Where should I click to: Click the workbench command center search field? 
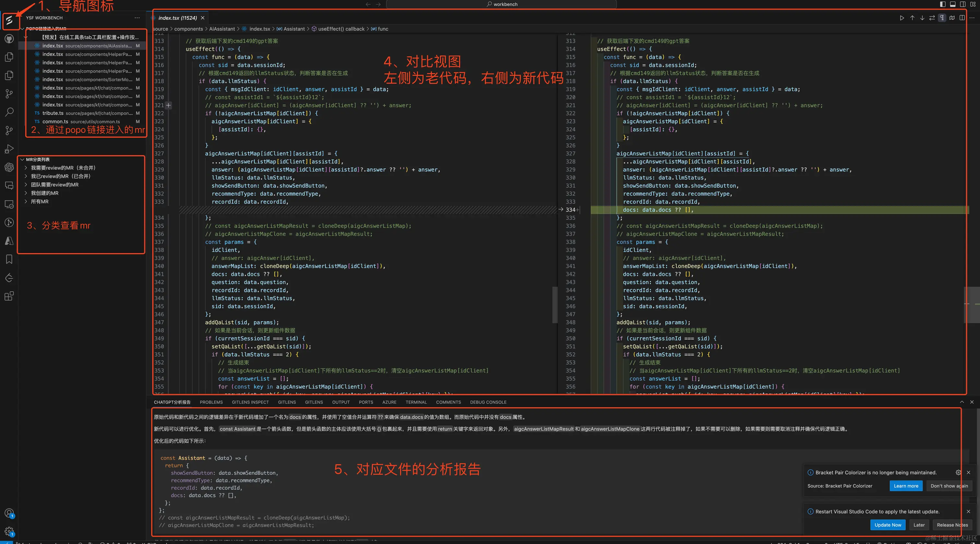501,4
